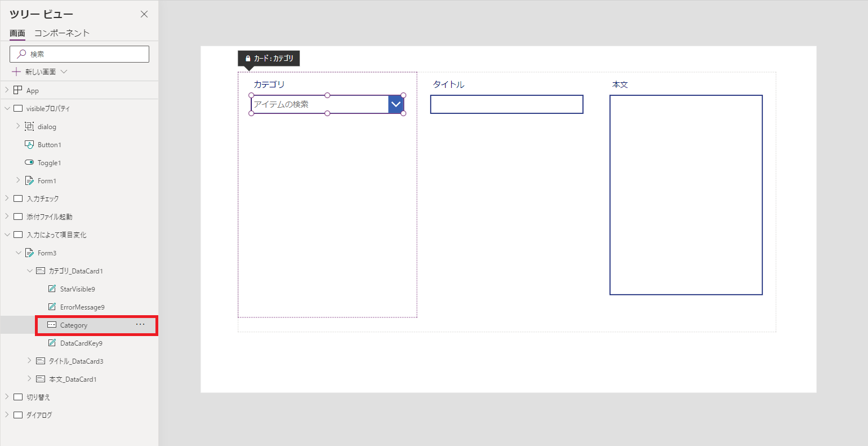Select the DataCardKey9 label icon
This screenshot has width=868, height=446.
52,343
